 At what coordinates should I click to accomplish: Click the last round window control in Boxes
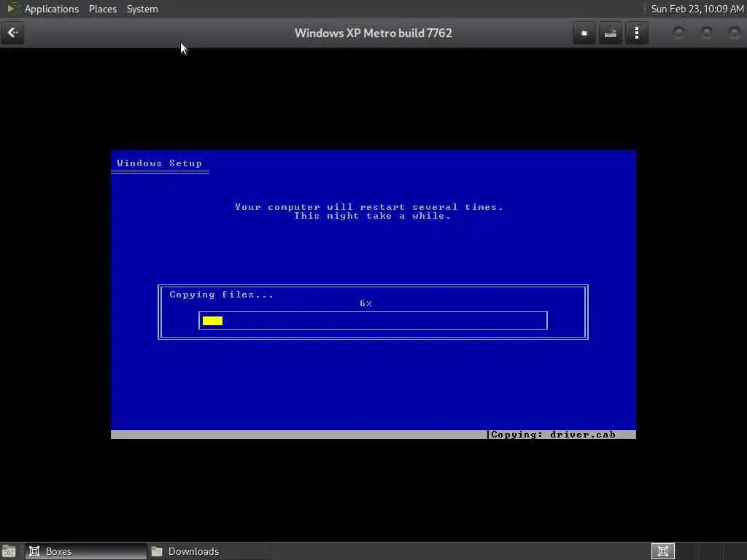pyautogui.click(x=734, y=33)
